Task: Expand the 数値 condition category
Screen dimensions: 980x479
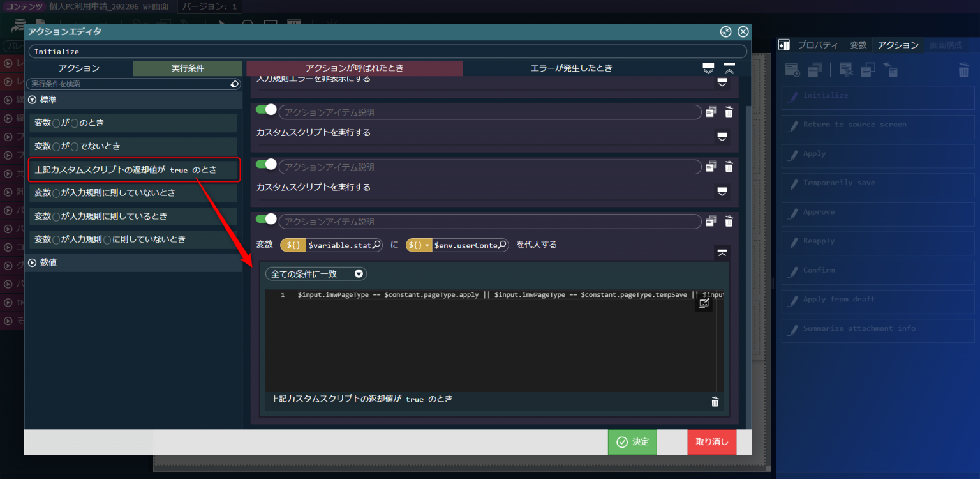Action: coord(33,262)
